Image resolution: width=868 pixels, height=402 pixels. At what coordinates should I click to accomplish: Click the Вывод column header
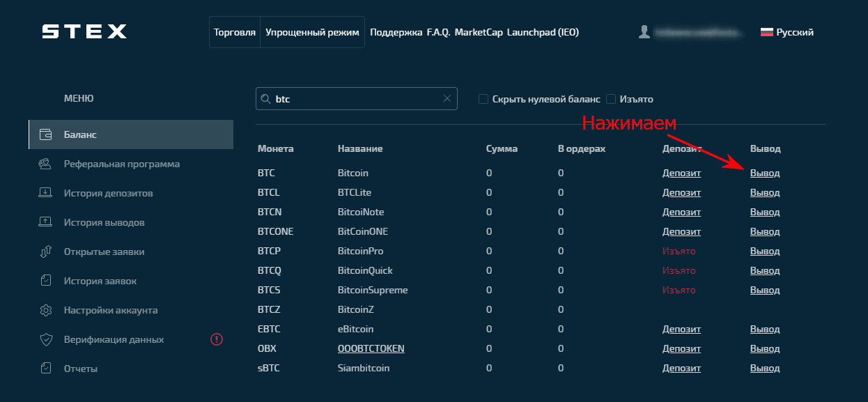[765, 149]
